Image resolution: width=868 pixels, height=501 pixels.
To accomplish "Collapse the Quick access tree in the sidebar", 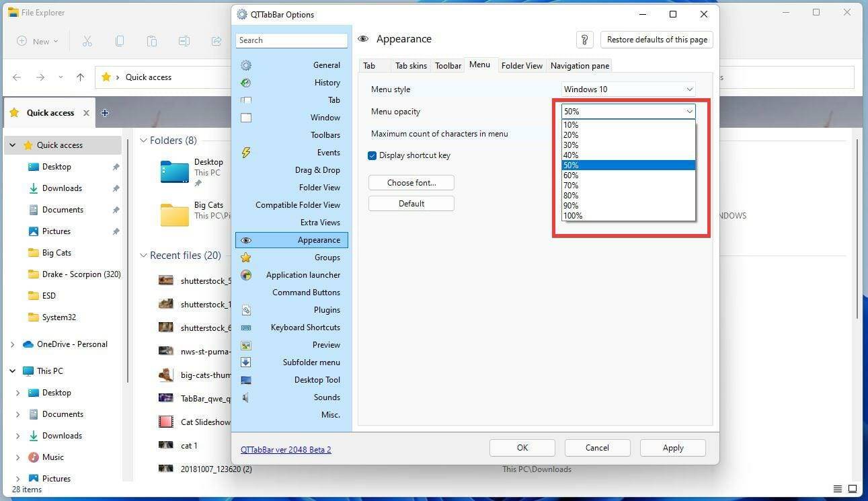I will pyautogui.click(x=12, y=145).
